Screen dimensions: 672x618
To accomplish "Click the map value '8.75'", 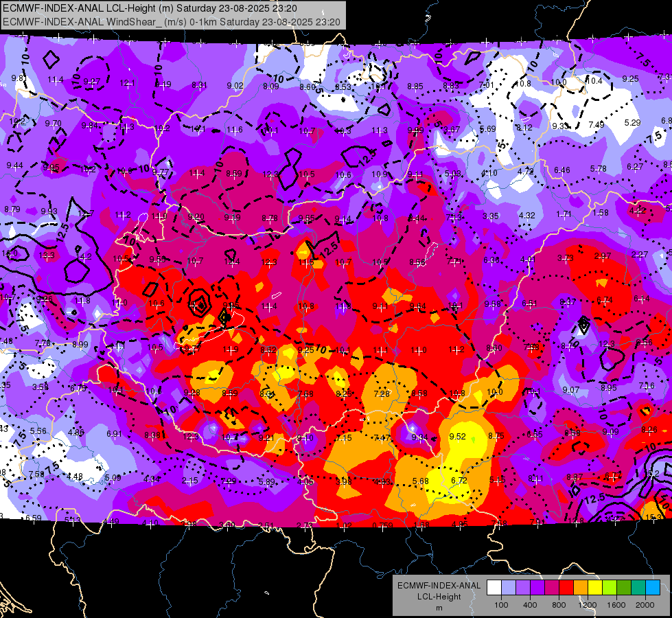I will point(496,436).
